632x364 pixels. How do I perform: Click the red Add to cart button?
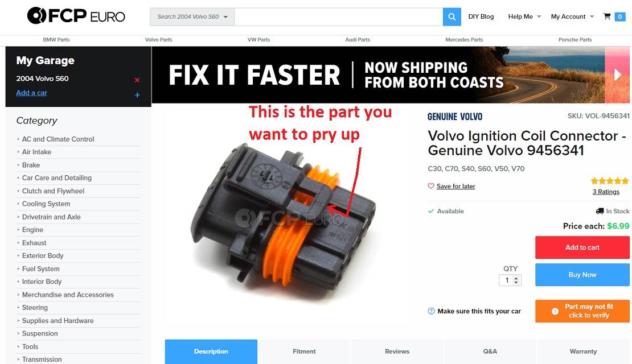coord(582,247)
